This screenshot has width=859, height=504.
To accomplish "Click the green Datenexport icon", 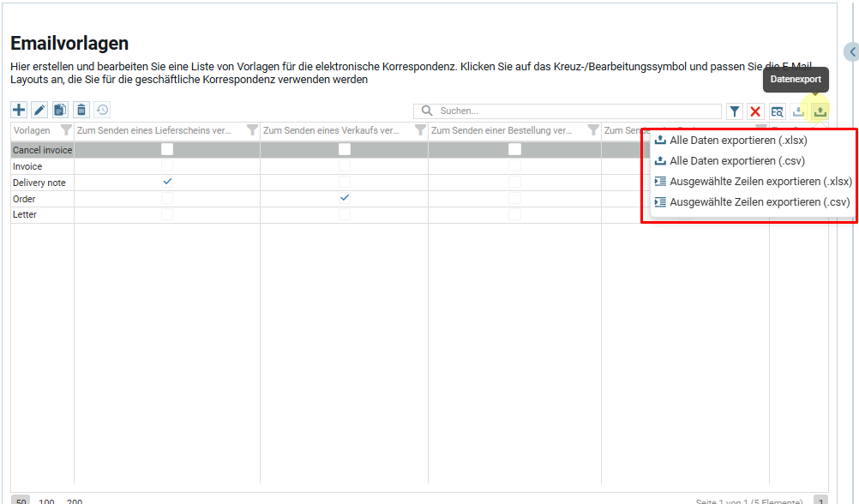I will (x=820, y=111).
